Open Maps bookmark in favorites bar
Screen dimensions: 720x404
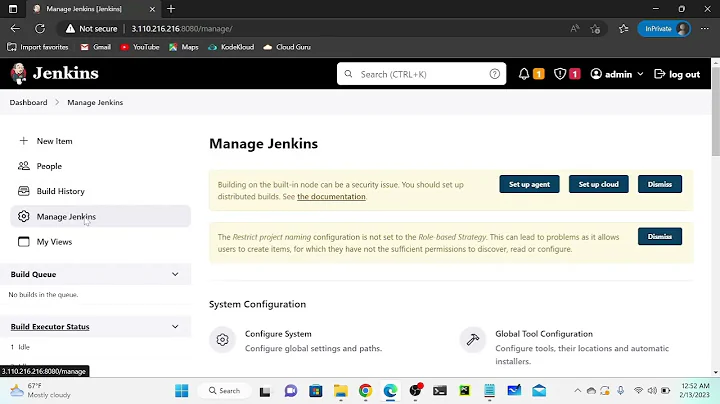point(184,47)
